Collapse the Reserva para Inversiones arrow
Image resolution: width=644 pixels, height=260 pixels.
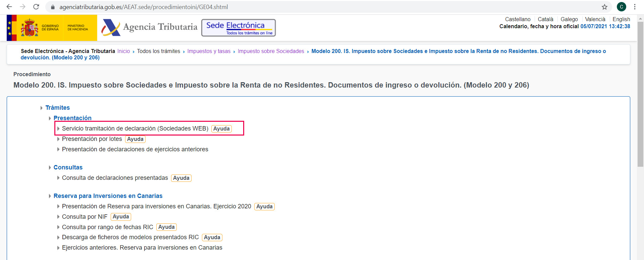[x=50, y=196]
